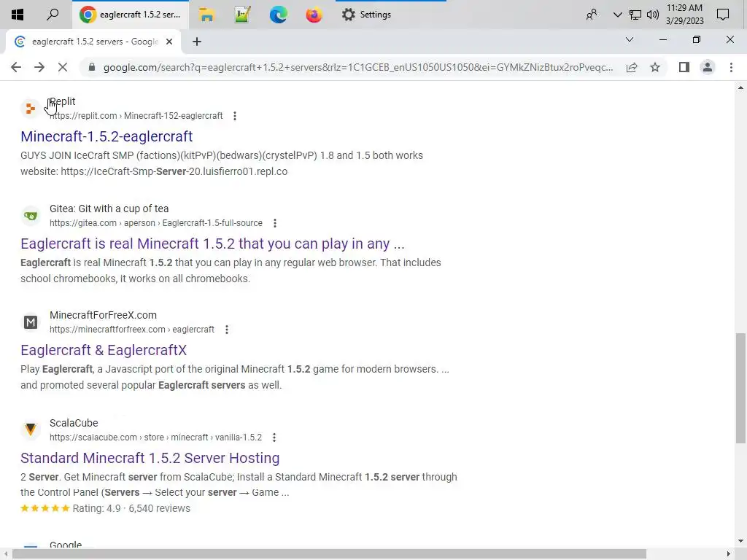Click the replit.com Minecraft-152-eaglercraft URL
747x560 pixels.
coord(136,116)
